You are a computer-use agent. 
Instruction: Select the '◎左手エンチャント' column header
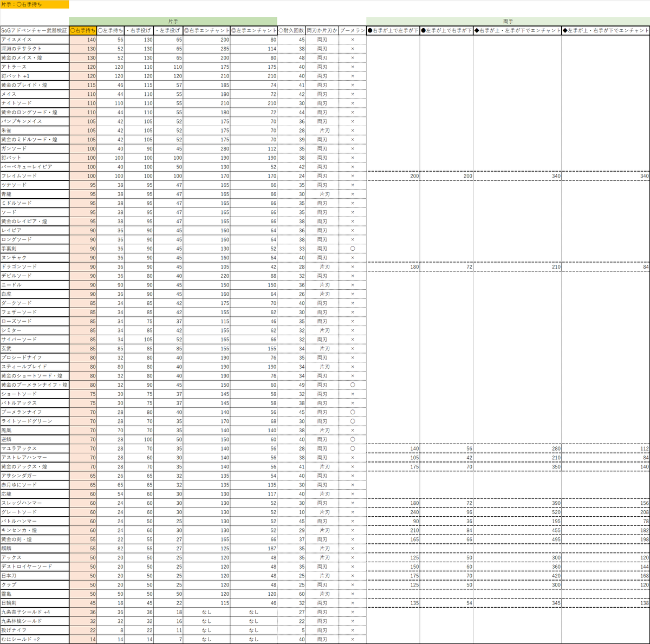coord(254,30)
